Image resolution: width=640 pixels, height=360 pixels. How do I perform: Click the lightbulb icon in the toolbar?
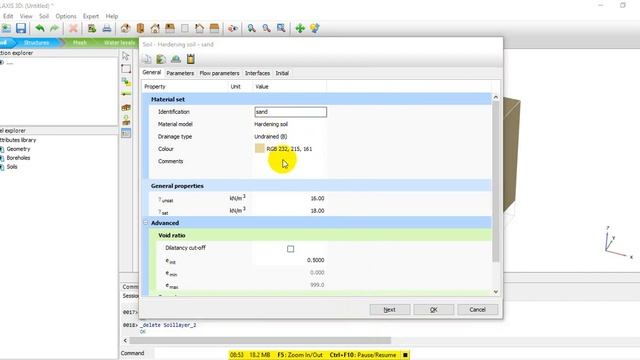click(315, 28)
